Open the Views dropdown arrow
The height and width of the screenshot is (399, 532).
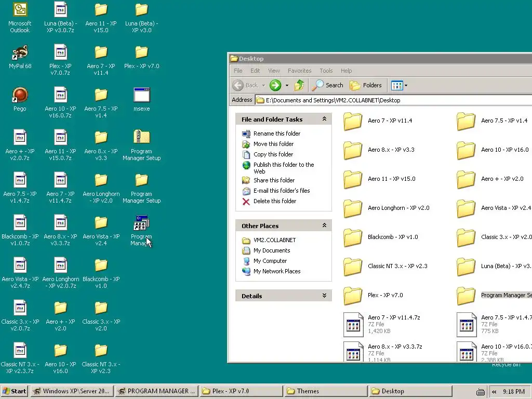(406, 86)
